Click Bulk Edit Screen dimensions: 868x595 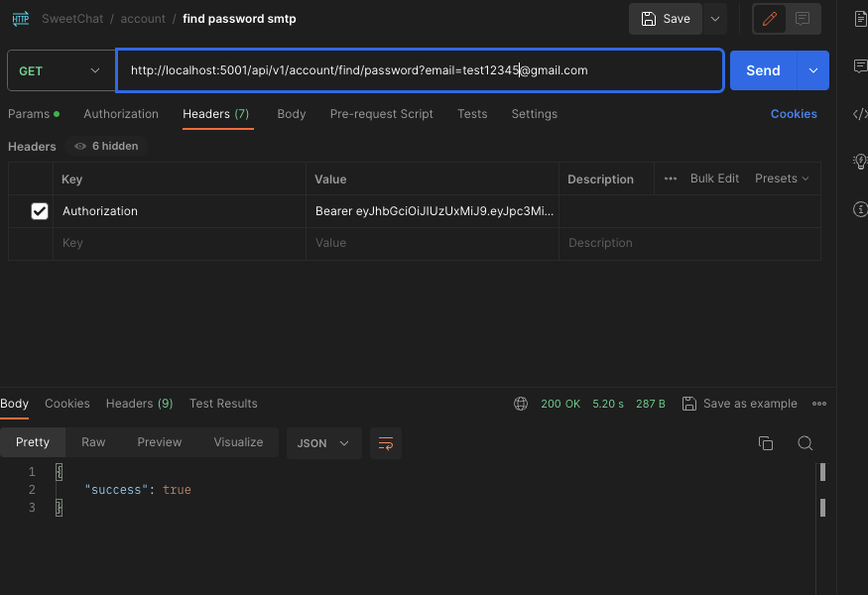point(714,178)
